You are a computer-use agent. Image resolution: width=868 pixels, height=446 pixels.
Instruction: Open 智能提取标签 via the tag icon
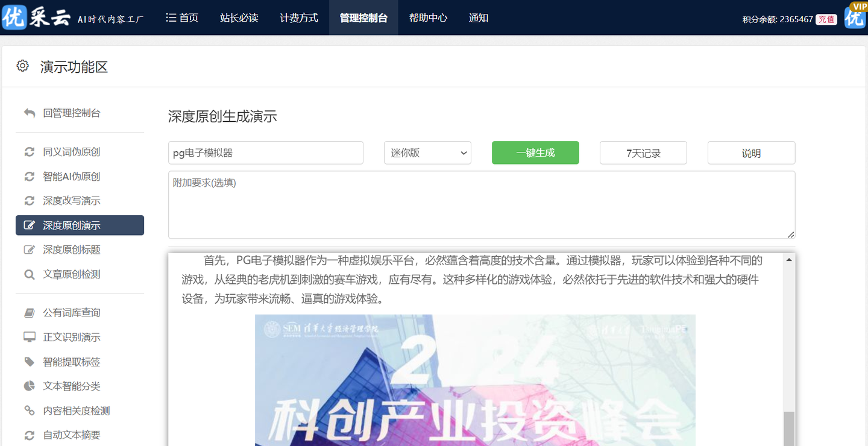pyautogui.click(x=29, y=362)
